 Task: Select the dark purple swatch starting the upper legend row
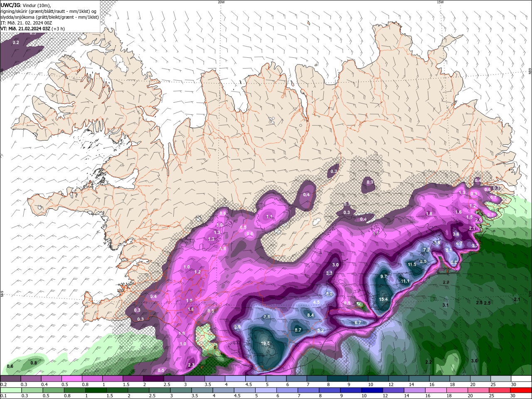point(10,379)
